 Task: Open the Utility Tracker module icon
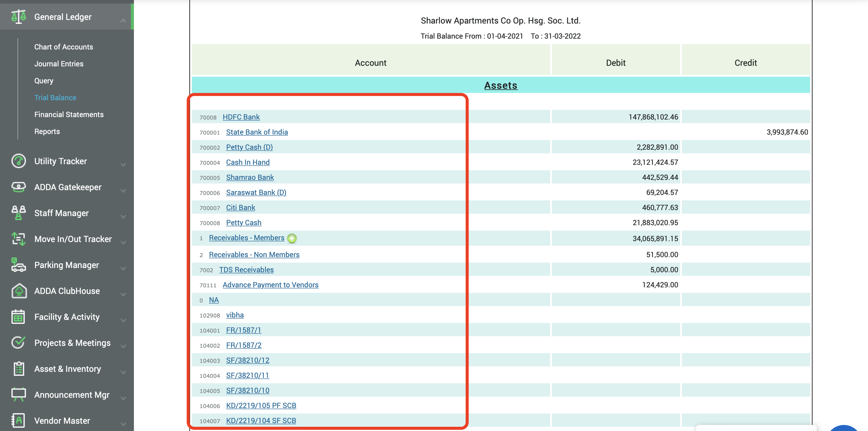pos(18,161)
